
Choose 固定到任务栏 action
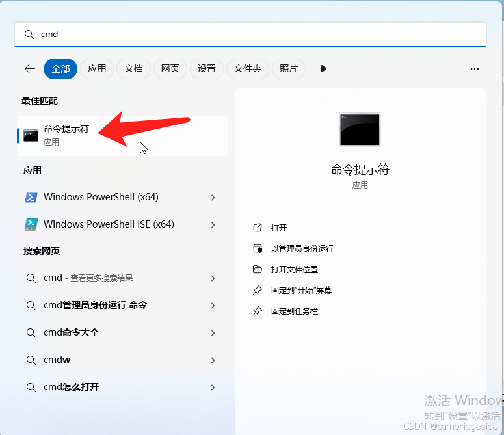[295, 311]
